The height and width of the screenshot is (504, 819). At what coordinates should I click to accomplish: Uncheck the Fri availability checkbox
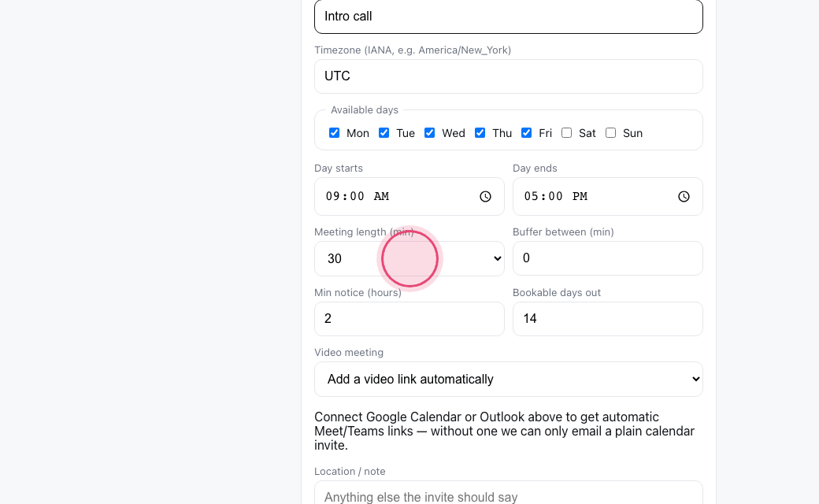527,132
